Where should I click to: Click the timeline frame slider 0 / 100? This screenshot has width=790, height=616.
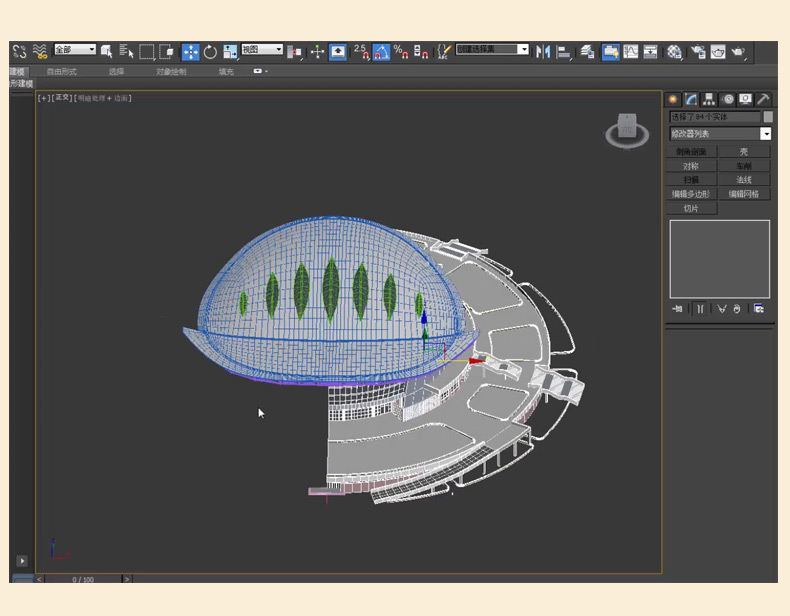click(x=83, y=579)
